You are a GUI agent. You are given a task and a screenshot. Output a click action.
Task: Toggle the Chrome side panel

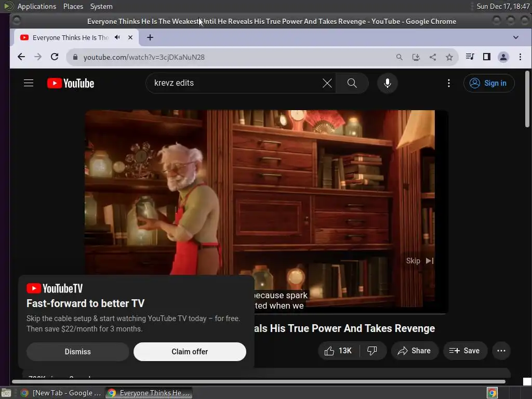pyautogui.click(x=486, y=57)
